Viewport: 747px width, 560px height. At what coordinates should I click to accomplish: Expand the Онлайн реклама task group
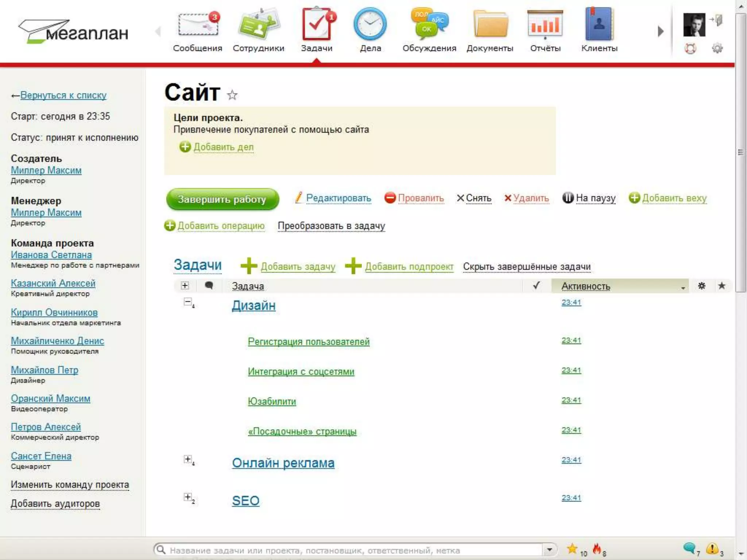[187, 459]
